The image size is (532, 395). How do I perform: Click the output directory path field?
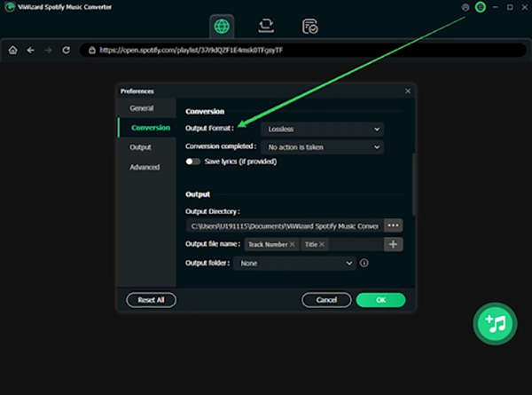point(285,225)
